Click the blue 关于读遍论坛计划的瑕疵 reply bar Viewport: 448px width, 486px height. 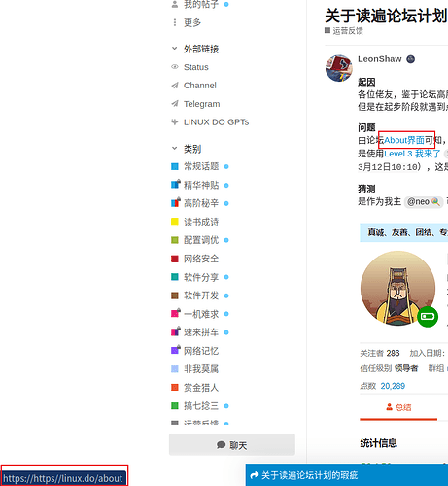pos(347,475)
